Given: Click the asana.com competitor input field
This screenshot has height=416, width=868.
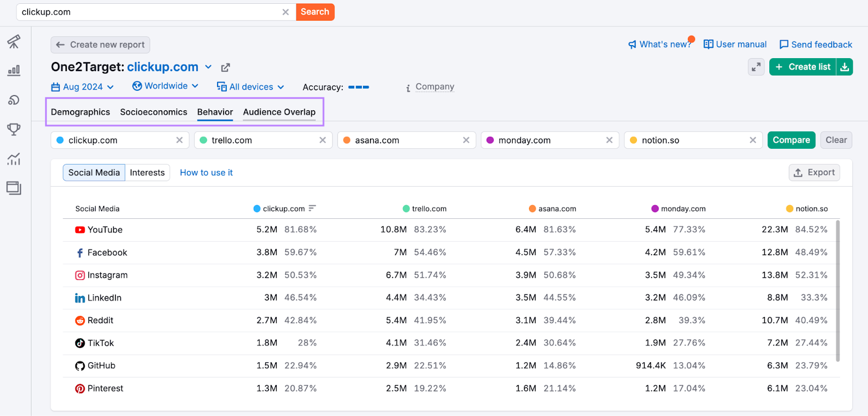Looking at the screenshot, I should (406, 140).
